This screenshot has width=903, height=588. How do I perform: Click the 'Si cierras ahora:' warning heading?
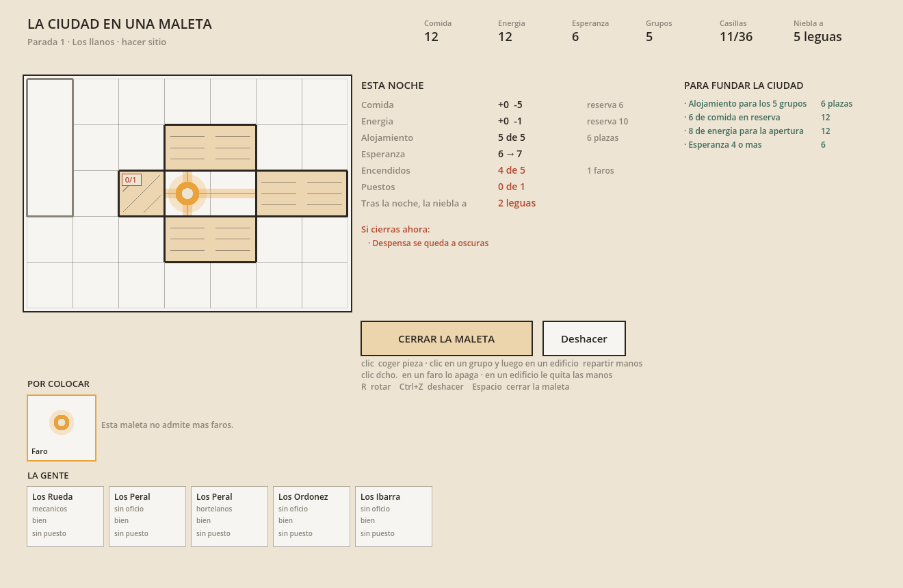(x=395, y=230)
